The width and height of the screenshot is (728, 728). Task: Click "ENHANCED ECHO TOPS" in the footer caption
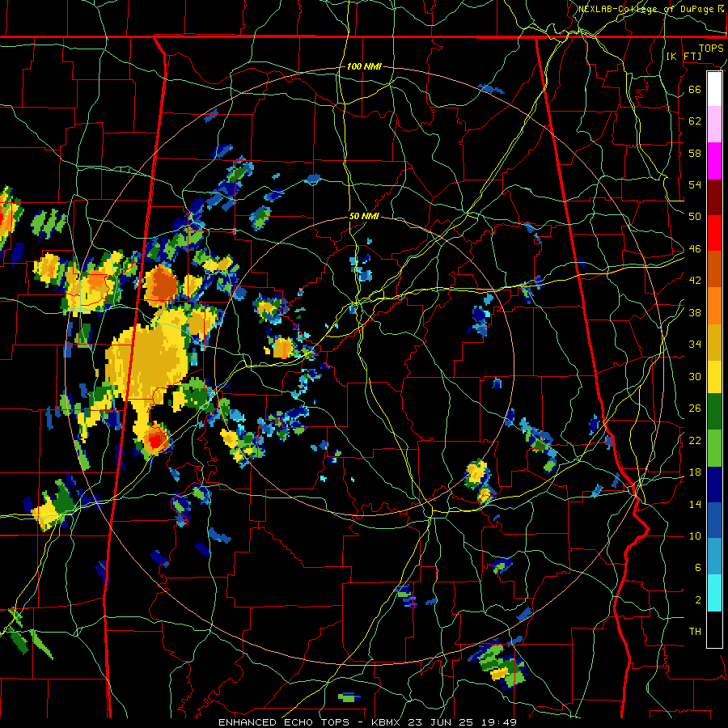[x=284, y=722]
